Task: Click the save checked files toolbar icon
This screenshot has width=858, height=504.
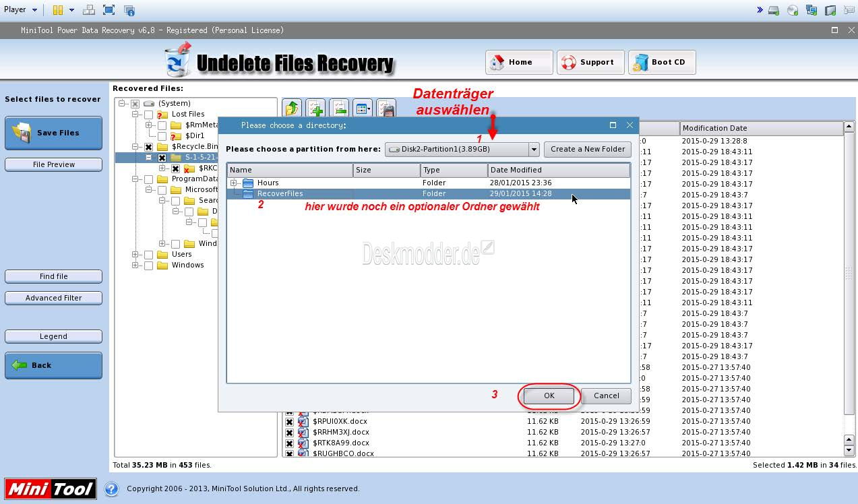Action: (386, 108)
